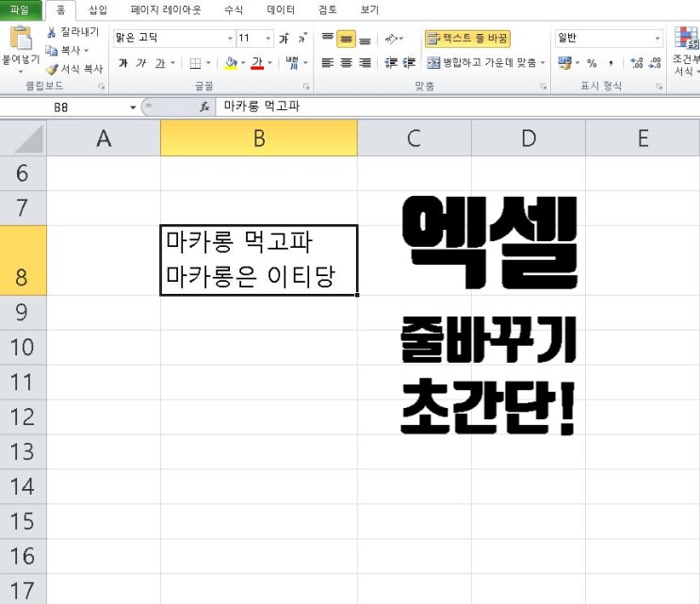The height and width of the screenshot is (604, 700).
Task: Decrease the cell indent
Action: [391, 63]
